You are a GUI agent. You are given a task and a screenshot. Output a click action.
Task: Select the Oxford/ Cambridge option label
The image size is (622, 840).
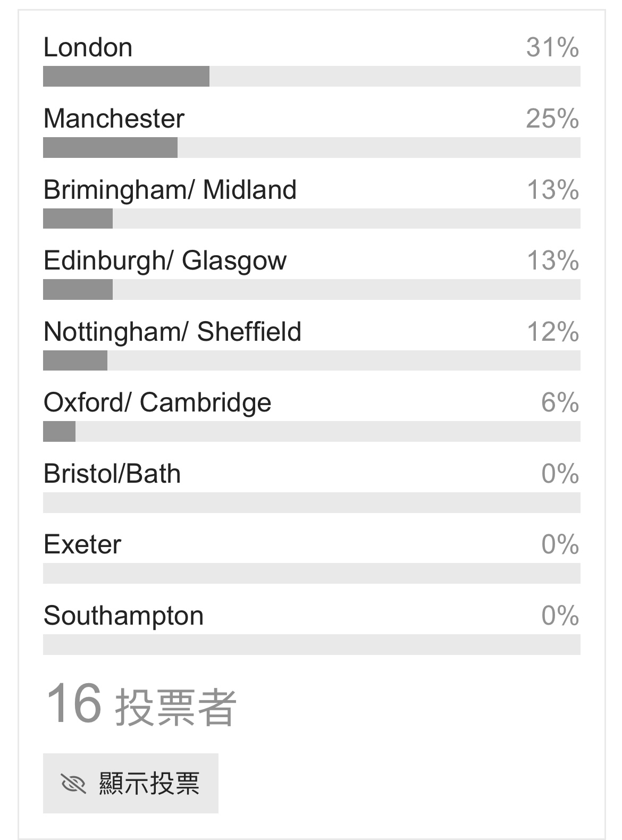coord(157,402)
